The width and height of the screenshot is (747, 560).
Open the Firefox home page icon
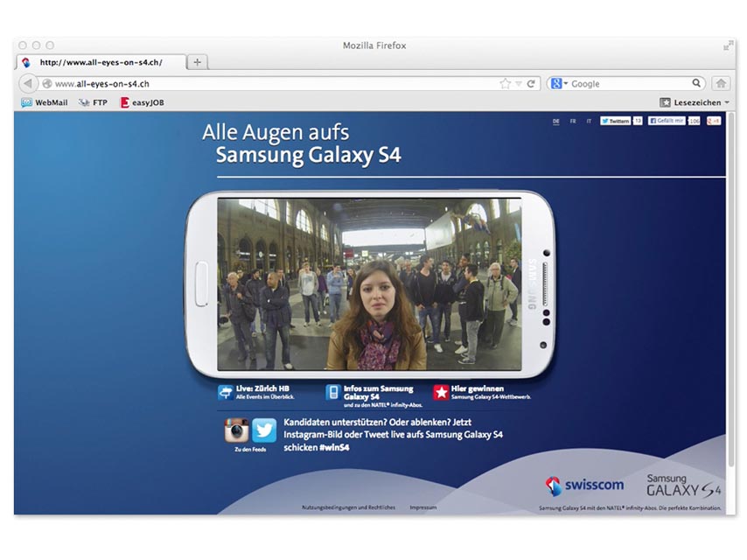721,83
